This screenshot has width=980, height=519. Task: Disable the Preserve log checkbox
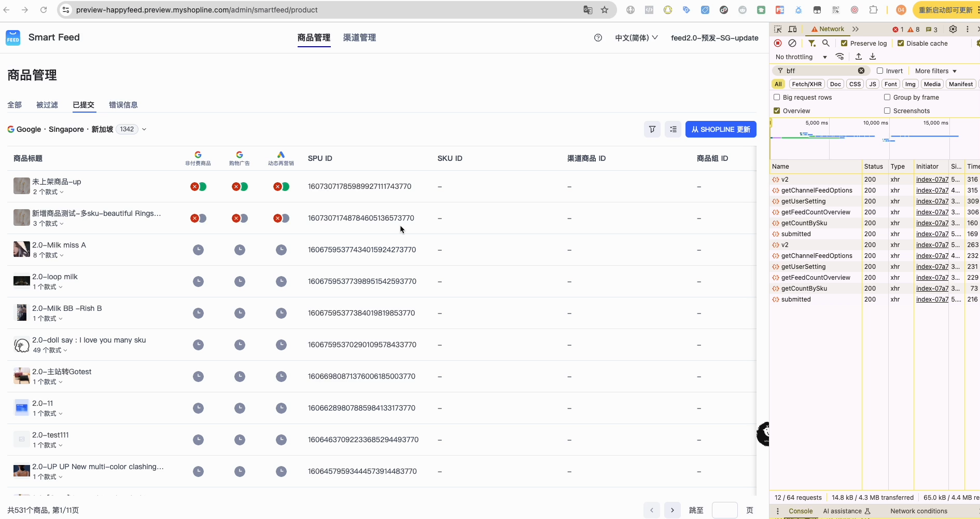[x=844, y=44]
